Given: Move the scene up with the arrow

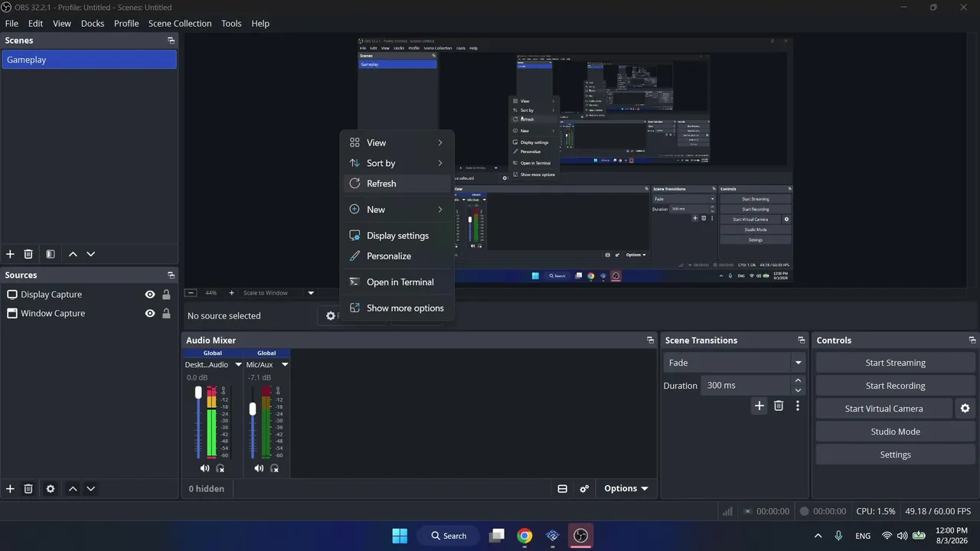Looking at the screenshot, I should tap(73, 254).
